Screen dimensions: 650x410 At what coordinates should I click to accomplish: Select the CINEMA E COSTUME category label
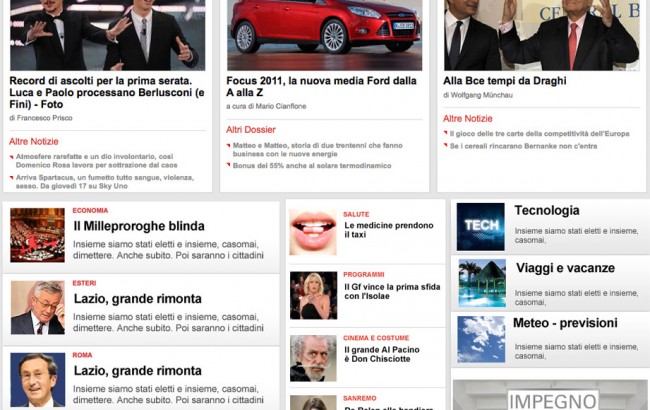click(x=376, y=338)
